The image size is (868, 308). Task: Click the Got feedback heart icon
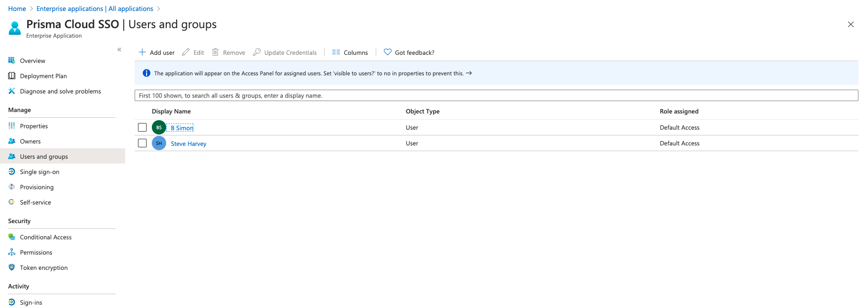pos(388,52)
